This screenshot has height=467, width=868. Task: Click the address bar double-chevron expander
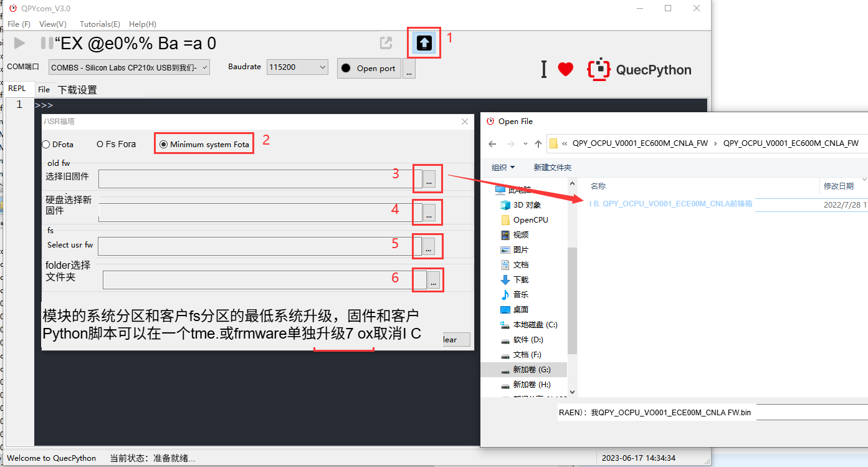point(565,143)
